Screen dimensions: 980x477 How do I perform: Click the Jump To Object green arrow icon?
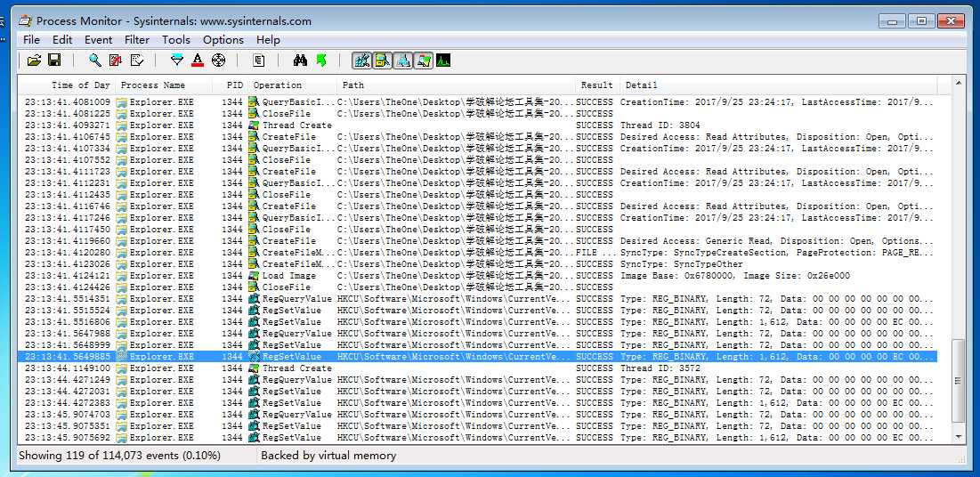coord(321,61)
